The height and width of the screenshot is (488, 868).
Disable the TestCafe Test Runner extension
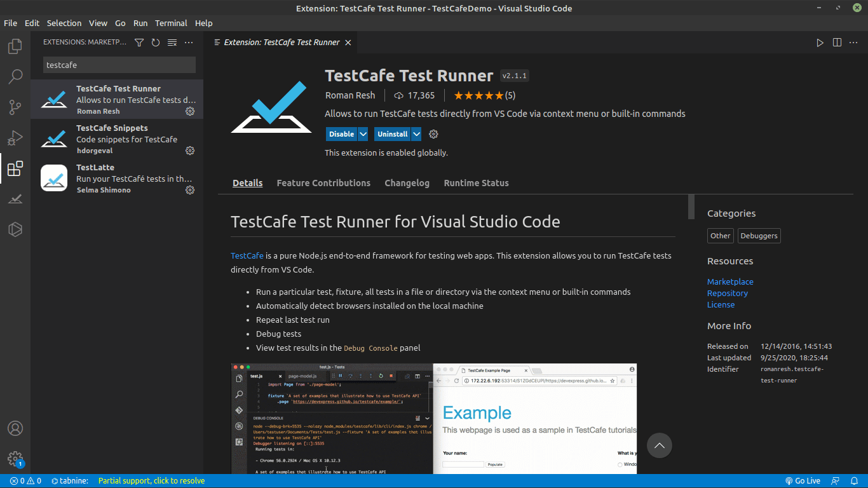click(341, 134)
